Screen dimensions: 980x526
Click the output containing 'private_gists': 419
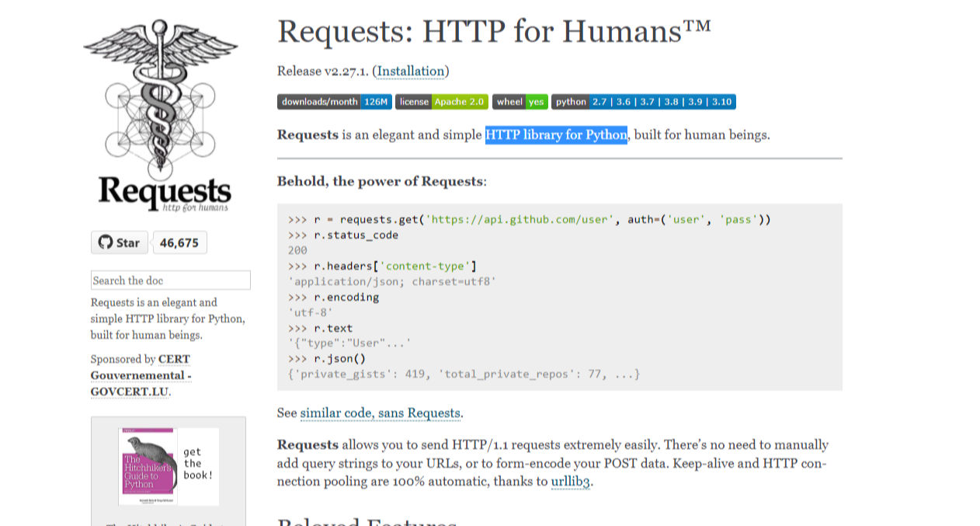[x=464, y=374]
